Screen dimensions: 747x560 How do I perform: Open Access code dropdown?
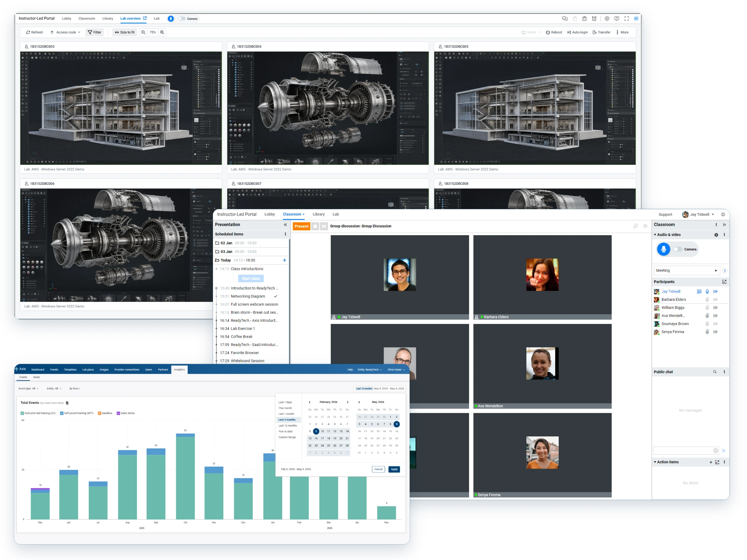point(65,32)
